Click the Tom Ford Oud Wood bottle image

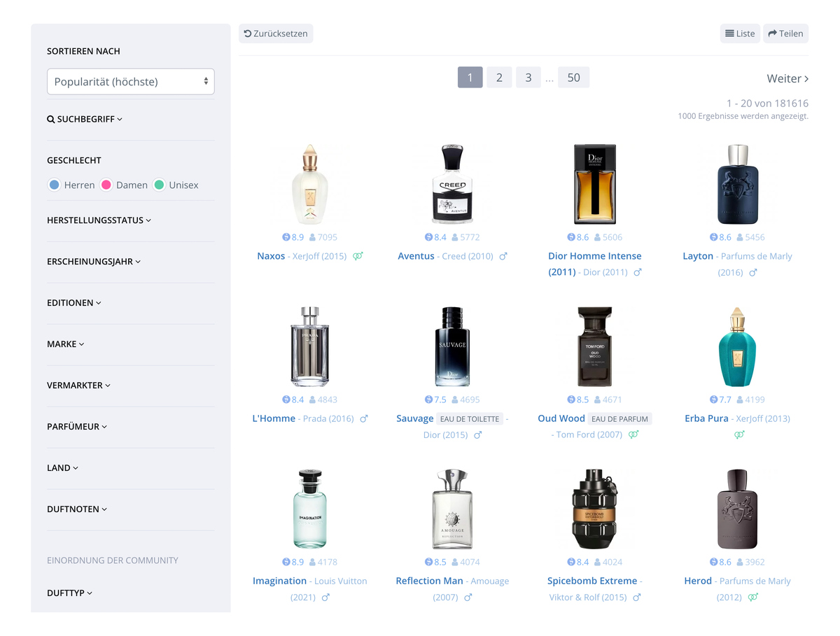coord(595,346)
